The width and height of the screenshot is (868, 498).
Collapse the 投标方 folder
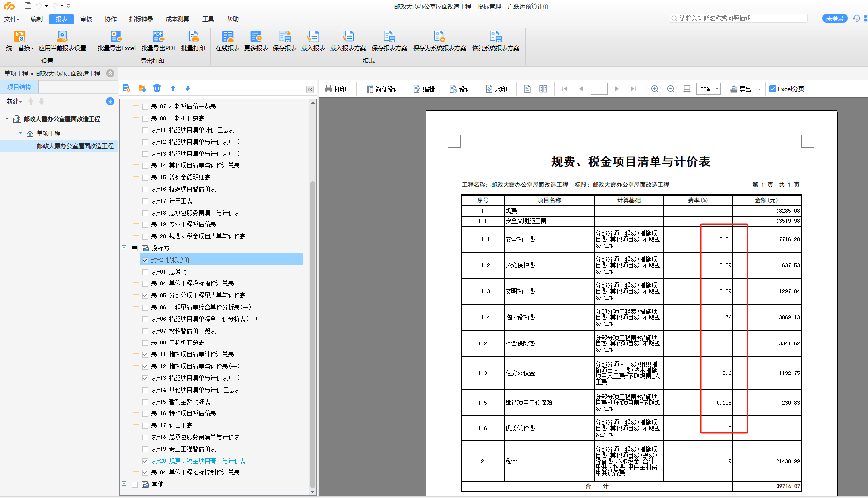pos(124,248)
